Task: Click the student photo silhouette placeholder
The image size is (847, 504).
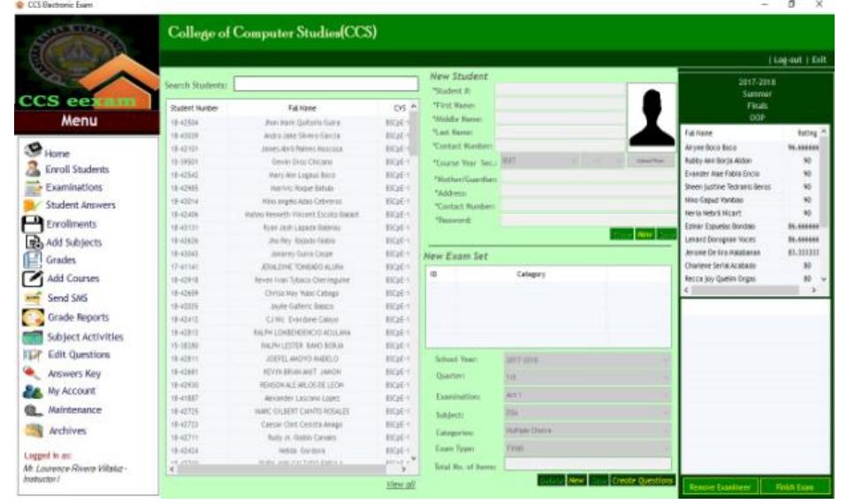Action: (652, 116)
